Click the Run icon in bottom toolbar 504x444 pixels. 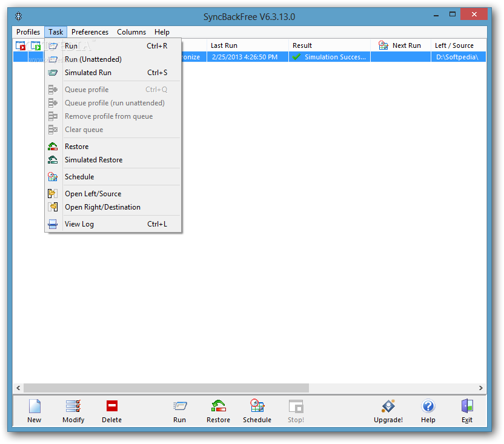click(x=180, y=406)
